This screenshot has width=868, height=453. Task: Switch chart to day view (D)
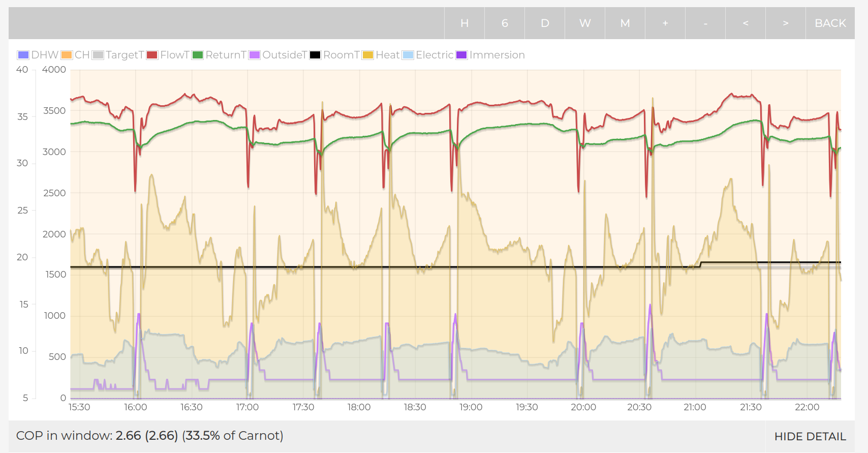pyautogui.click(x=544, y=23)
